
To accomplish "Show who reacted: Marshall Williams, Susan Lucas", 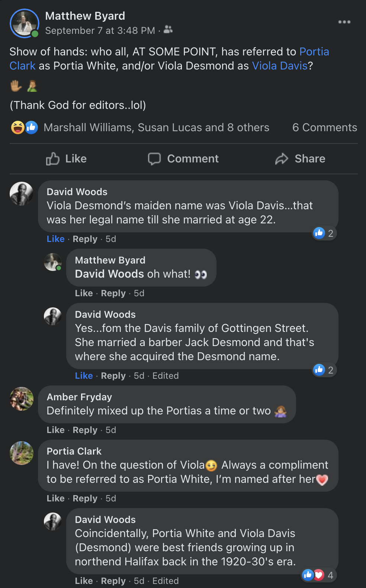I will pos(156,127).
